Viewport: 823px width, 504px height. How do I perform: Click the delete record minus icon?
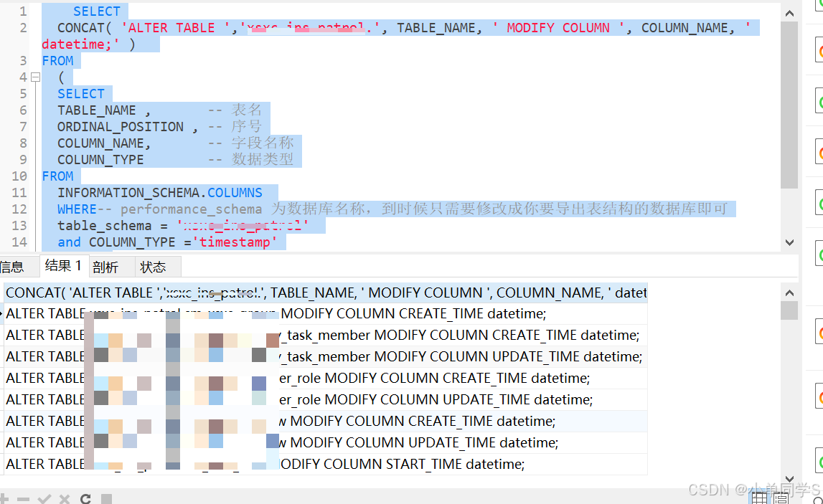click(x=24, y=498)
